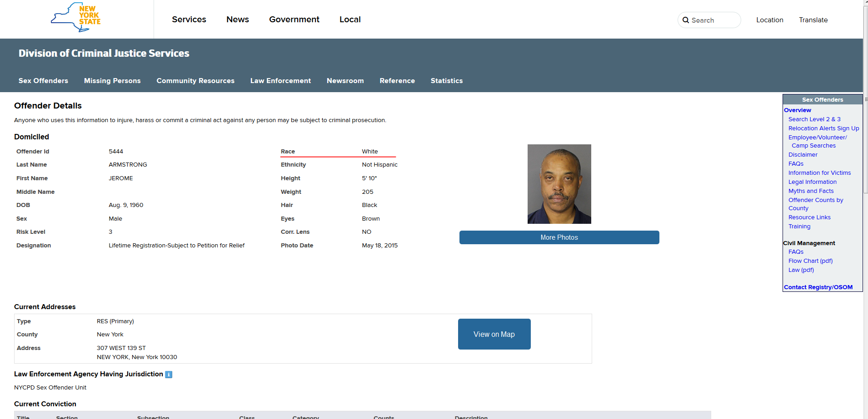Click the search magnifier icon
This screenshot has width=868, height=419.
tap(686, 20)
